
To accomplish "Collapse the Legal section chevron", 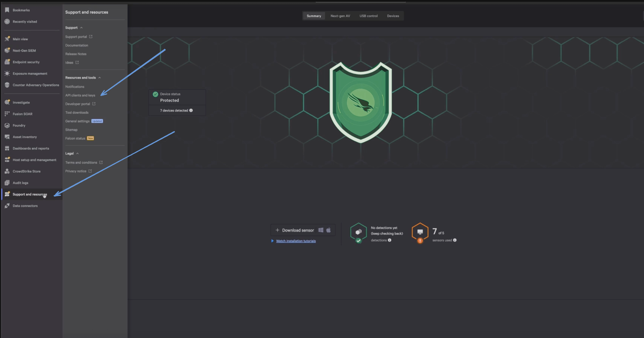I will click(77, 153).
